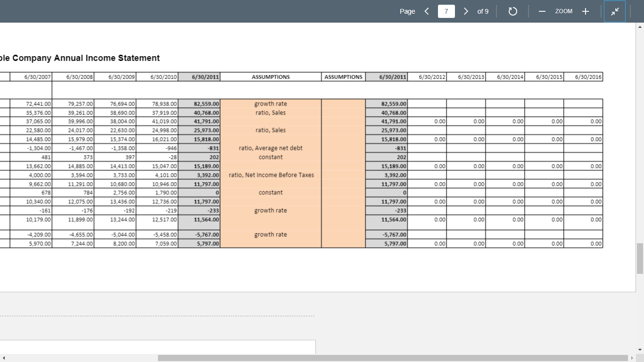Click the horizontal scrollbar thumb

(x=393, y=358)
